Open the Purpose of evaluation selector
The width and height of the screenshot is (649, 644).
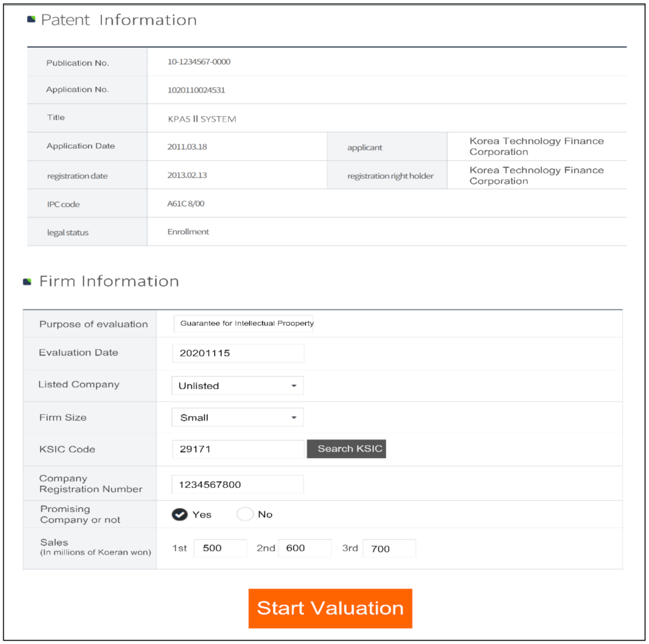(x=243, y=323)
